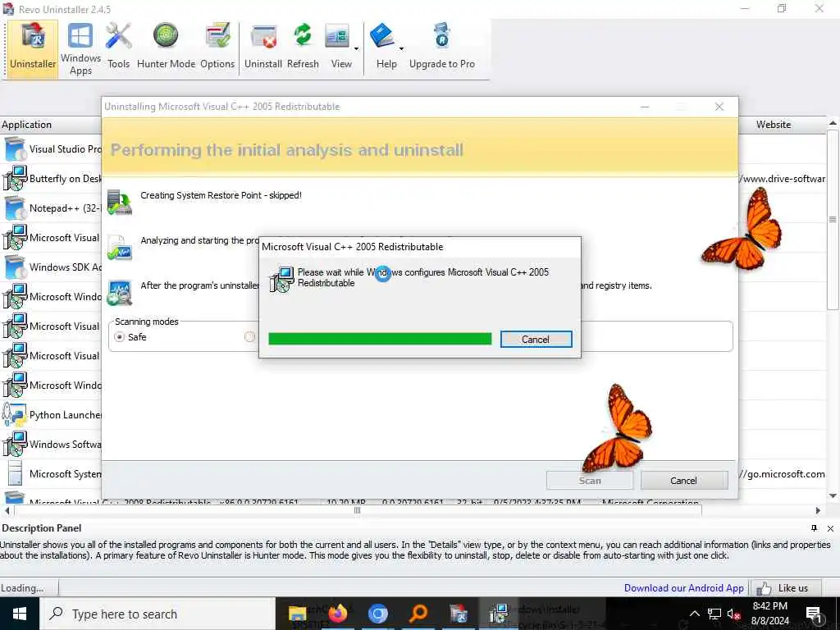Click the go.microsoft.com website cell

coord(782,473)
